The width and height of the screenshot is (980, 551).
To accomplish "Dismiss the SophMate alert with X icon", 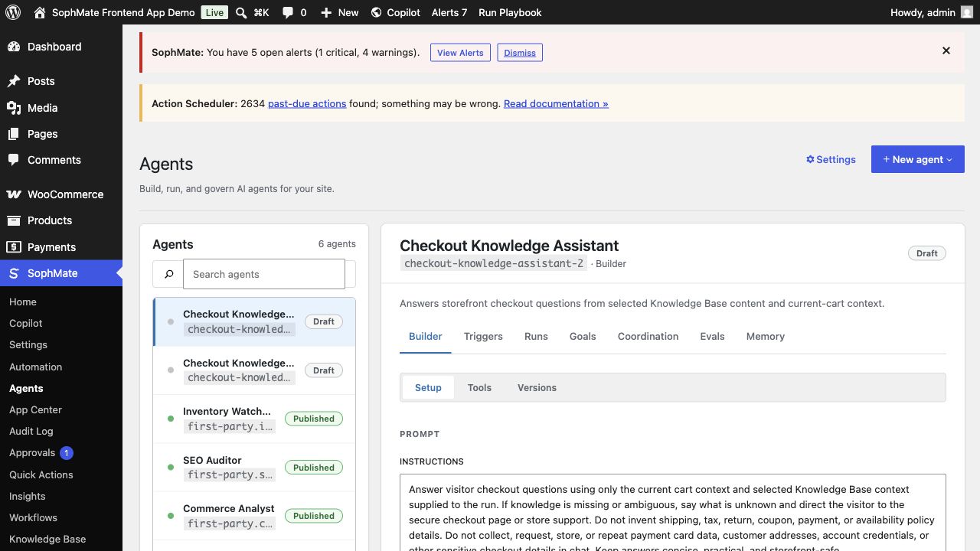I will click(x=946, y=51).
